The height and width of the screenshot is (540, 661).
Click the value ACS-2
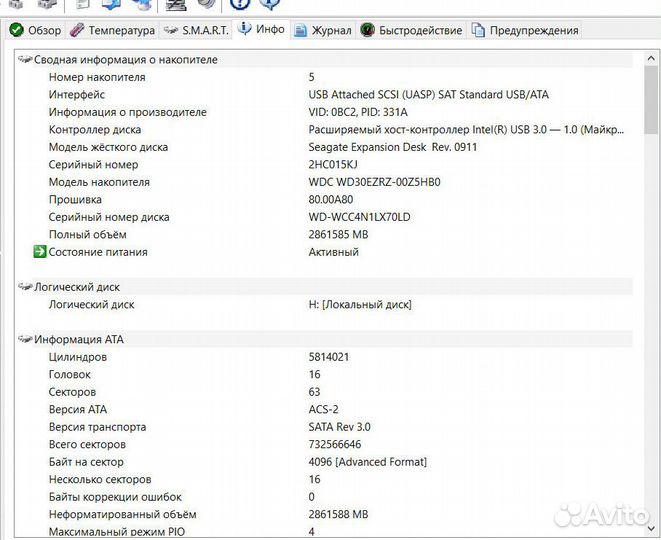[x=323, y=410]
